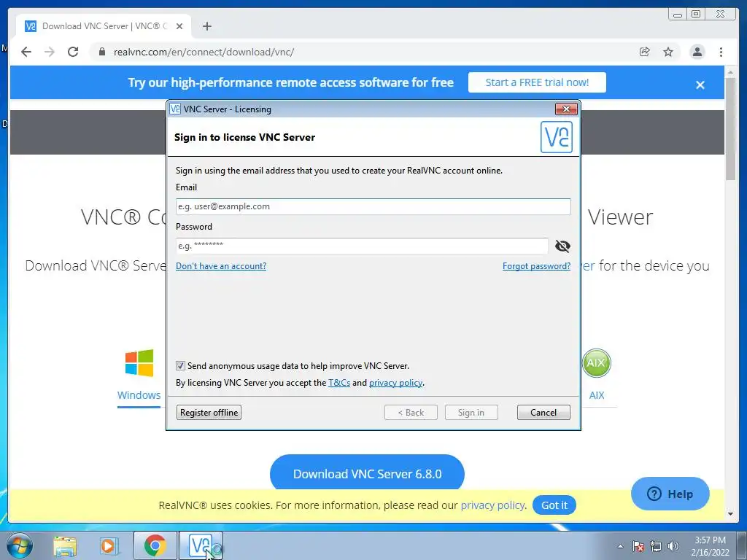Click the Password input field

pos(362,246)
